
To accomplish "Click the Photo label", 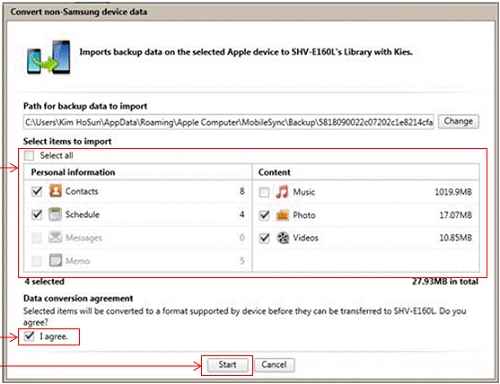I will [304, 215].
